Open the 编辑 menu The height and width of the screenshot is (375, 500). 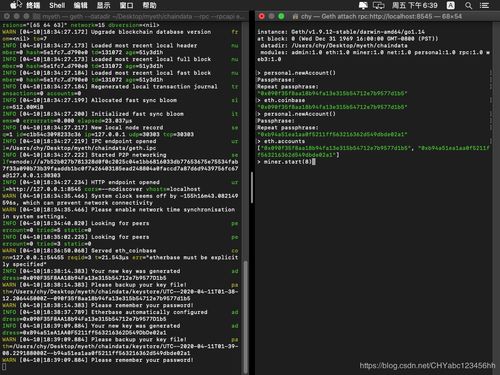click(80, 5)
